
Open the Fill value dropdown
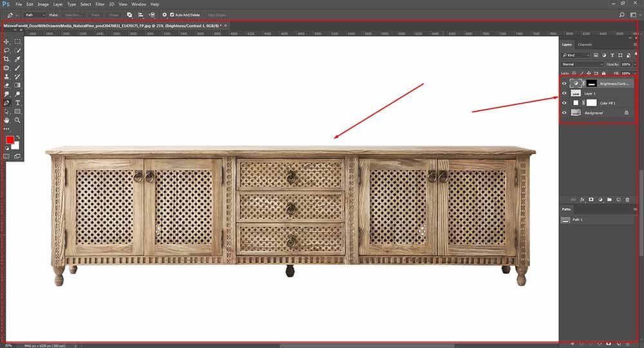tap(635, 73)
